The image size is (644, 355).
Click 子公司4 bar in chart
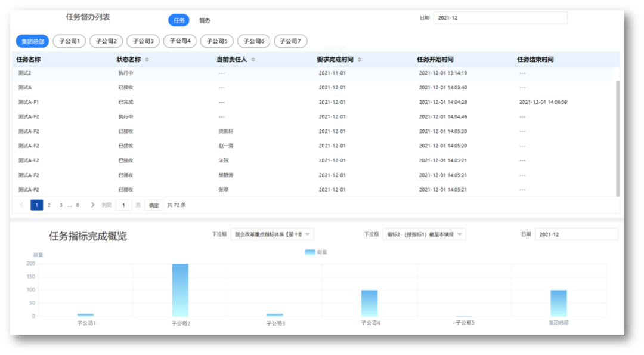(369, 303)
